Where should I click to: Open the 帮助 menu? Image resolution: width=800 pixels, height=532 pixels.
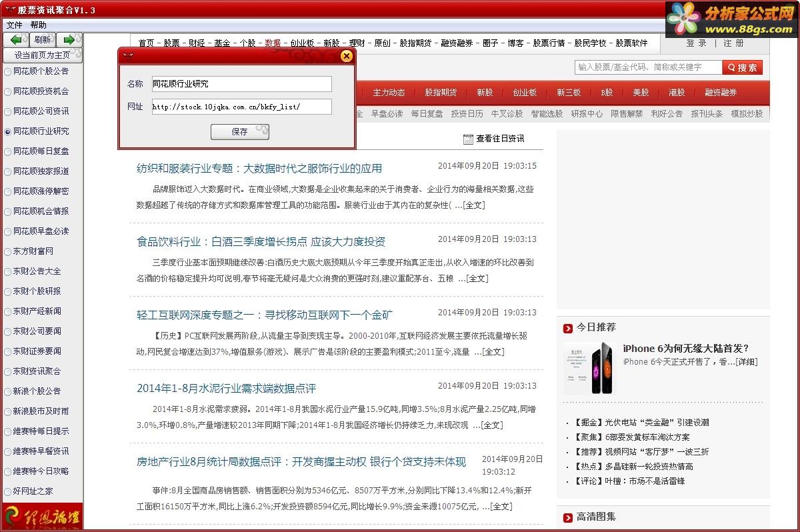(x=39, y=25)
